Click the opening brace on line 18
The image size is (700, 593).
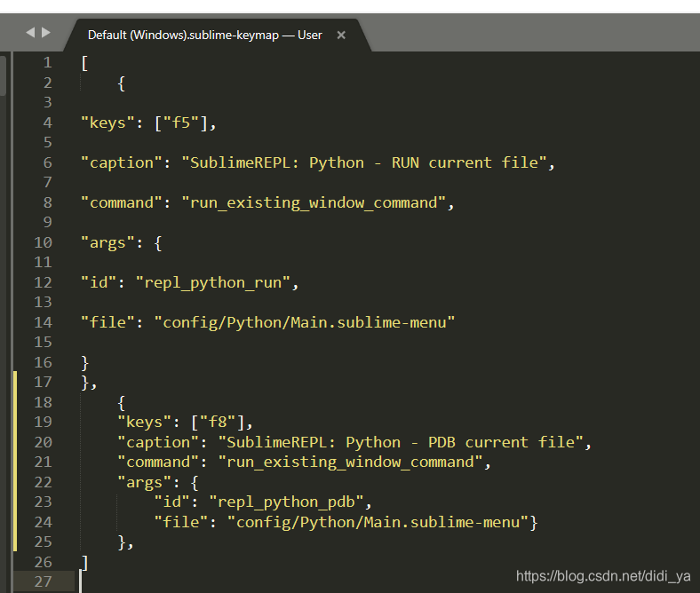[122, 403]
